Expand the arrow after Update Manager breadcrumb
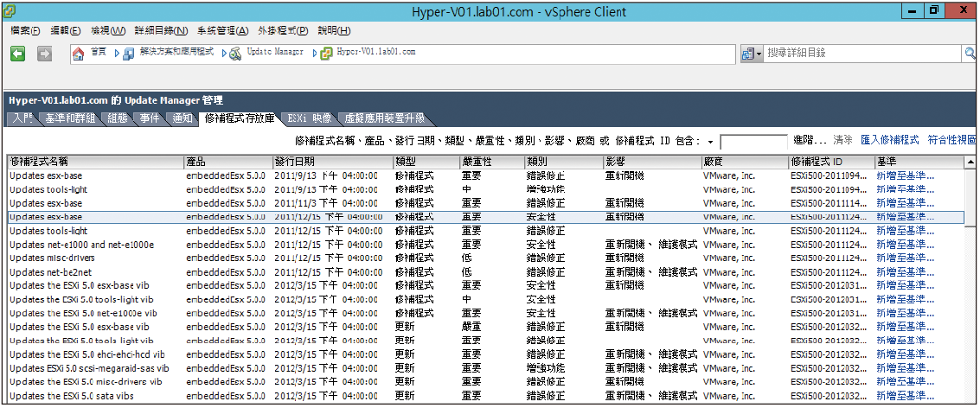Image resolution: width=980 pixels, height=408 pixels. (314, 54)
